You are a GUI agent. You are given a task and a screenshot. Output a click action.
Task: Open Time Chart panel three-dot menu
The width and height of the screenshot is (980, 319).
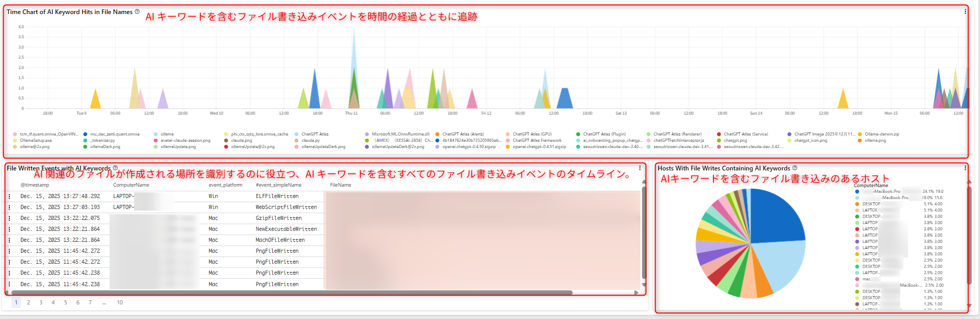[x=965, y=11]
